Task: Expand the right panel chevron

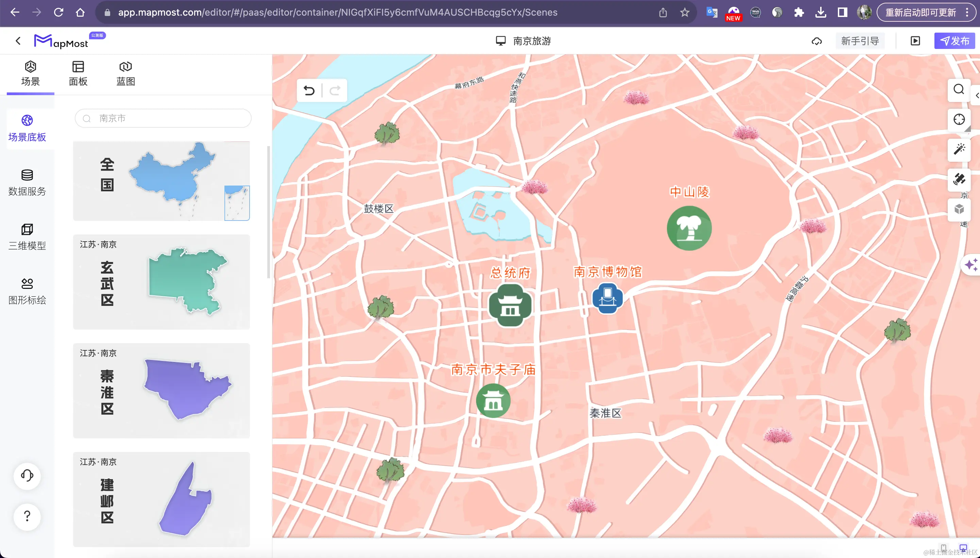Action: pyautogui.click(x=977, y=95)
